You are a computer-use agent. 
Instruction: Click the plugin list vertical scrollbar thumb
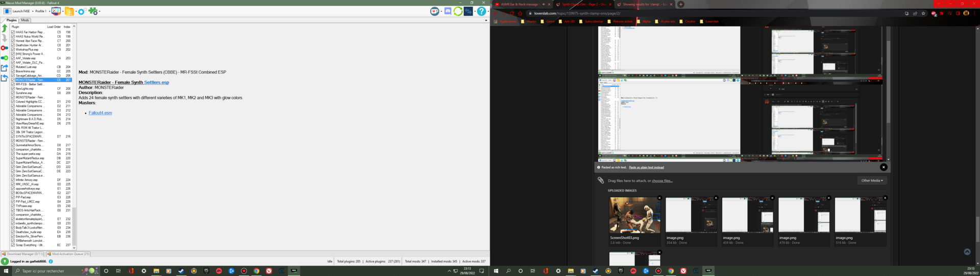coord(74,225)
